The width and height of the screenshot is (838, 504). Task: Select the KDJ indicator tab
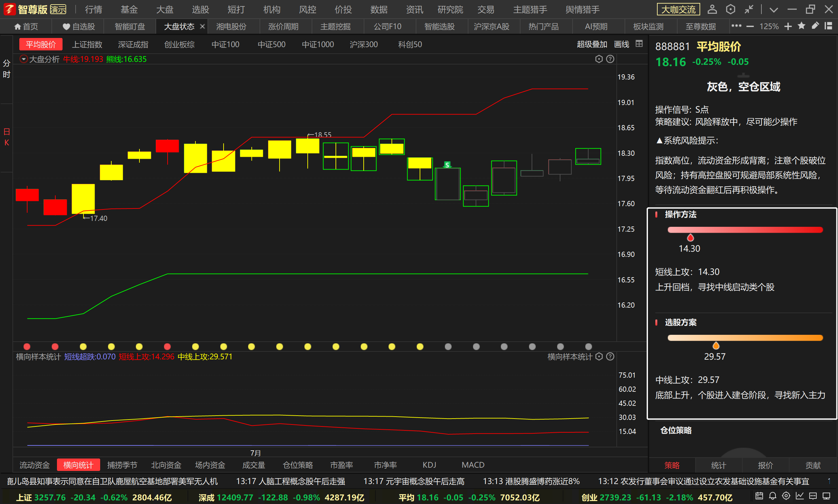point(429,465)
